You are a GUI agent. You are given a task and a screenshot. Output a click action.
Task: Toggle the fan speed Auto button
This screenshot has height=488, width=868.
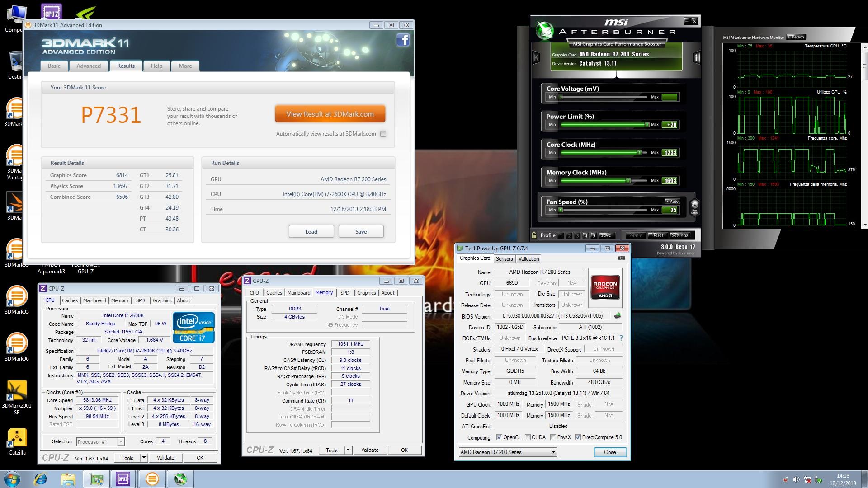(x=672, y=201)
